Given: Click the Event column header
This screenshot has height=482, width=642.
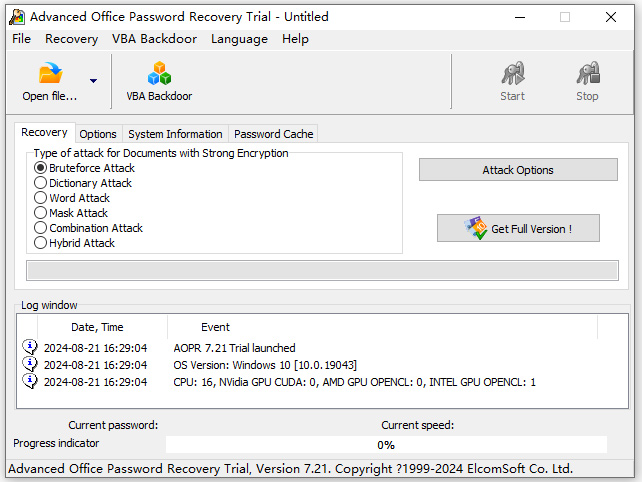Looking at the screenshot, I should (382, 327).
